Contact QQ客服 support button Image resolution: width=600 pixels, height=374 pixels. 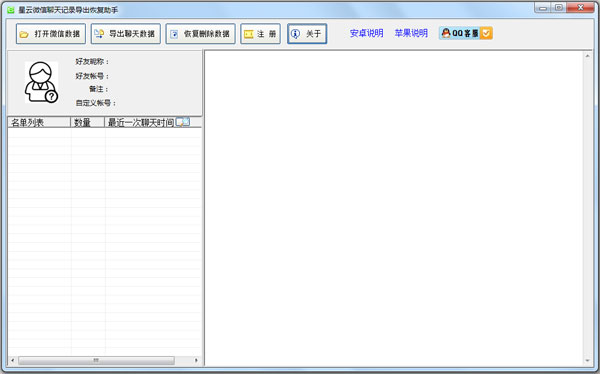click(466, 33)
